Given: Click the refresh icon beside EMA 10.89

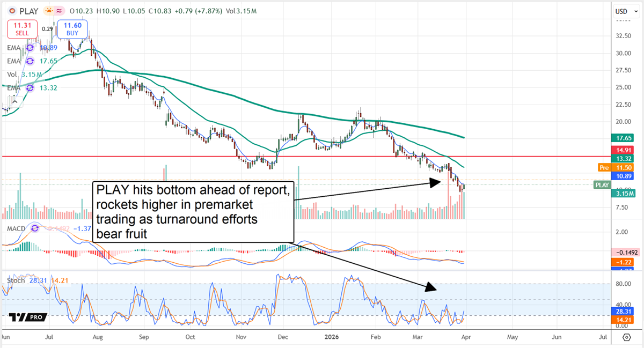Looking at the screenshot, I should coord(30,48).
